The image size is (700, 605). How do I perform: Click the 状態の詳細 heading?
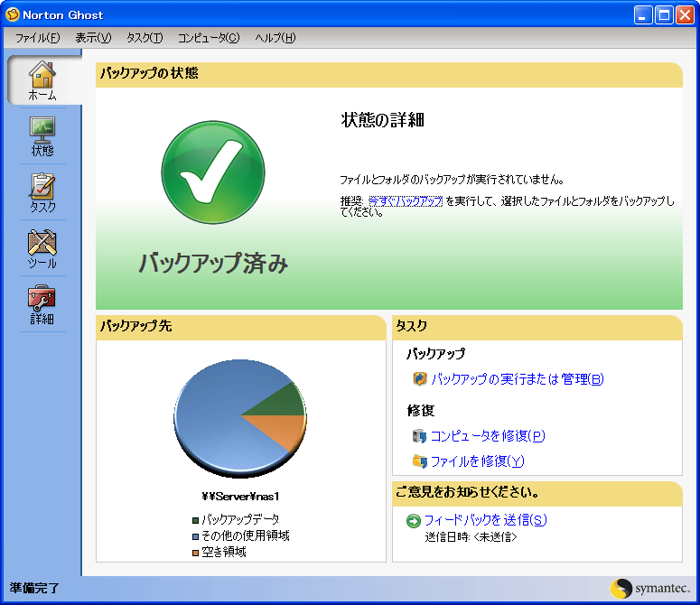[383, 120]
